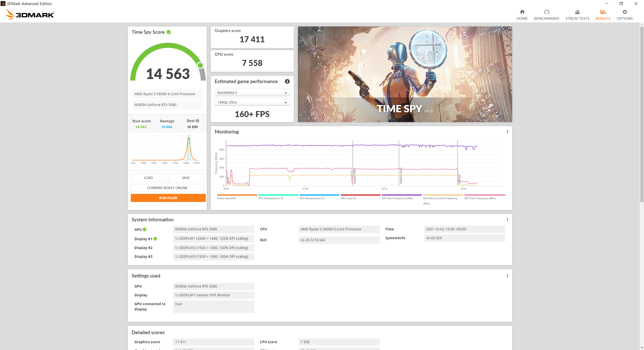Click COMPARE RESULT ONLINE button
The width and height of the screenshot is (644, 350).
point(167,188)
